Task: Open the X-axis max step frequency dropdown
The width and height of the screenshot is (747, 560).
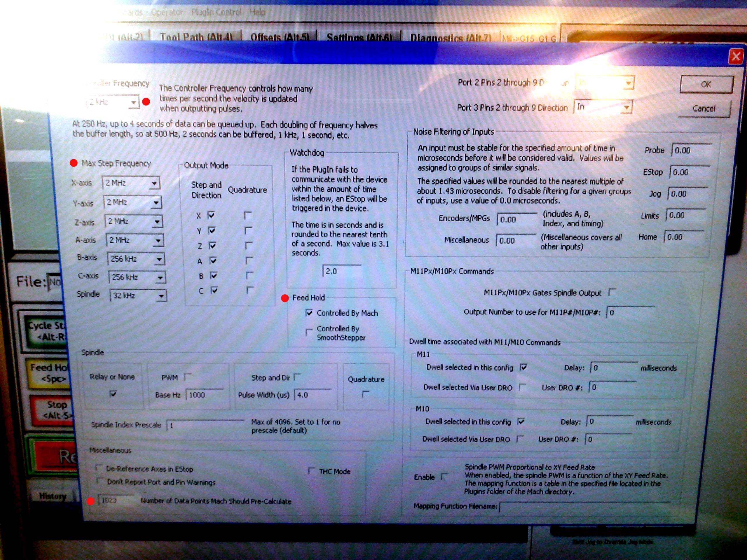Action: [154, 183]
